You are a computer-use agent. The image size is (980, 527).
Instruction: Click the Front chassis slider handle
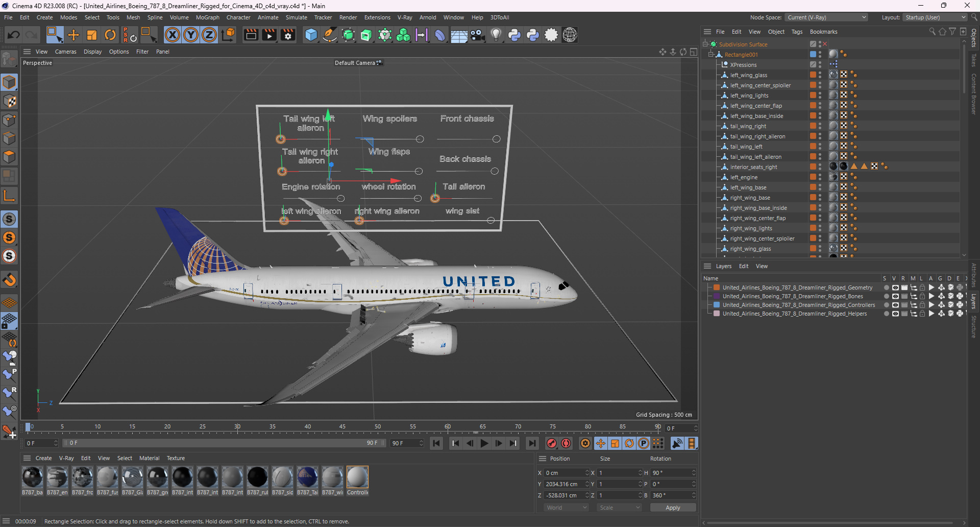[496, 139]
